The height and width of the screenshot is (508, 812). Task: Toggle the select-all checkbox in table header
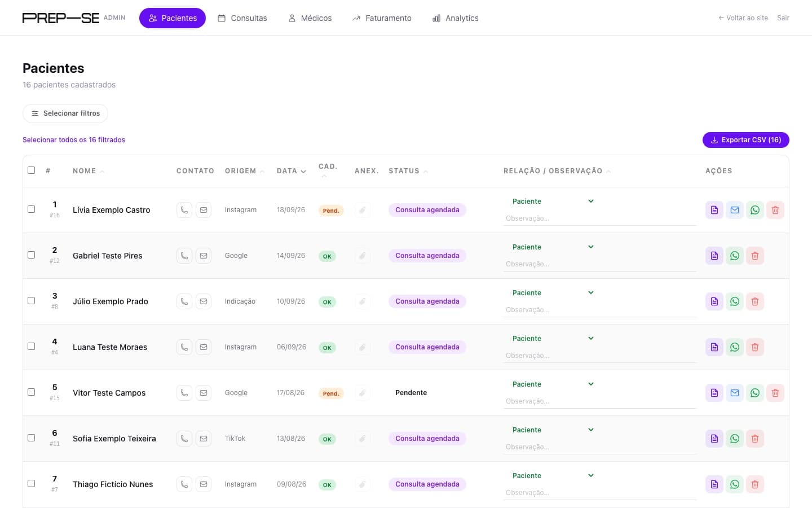tap(32, 170)
